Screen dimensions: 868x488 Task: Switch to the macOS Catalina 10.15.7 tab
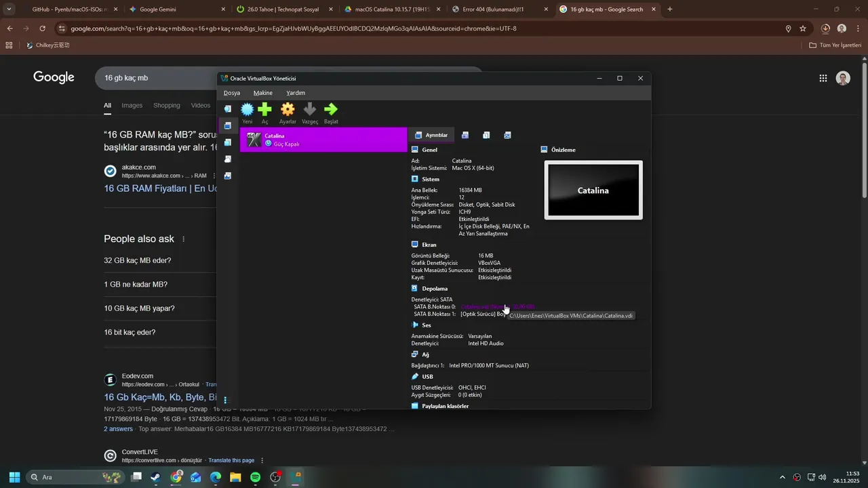point(391,9)
